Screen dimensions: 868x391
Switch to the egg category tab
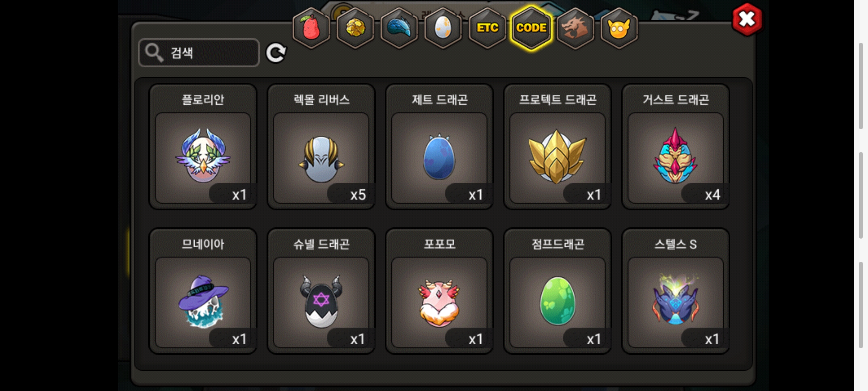point(443,28)
